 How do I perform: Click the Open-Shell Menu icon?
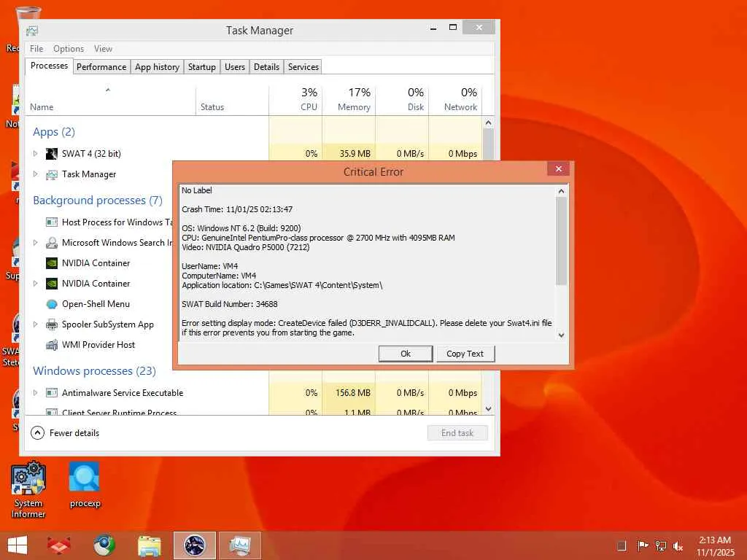(52, 304)
